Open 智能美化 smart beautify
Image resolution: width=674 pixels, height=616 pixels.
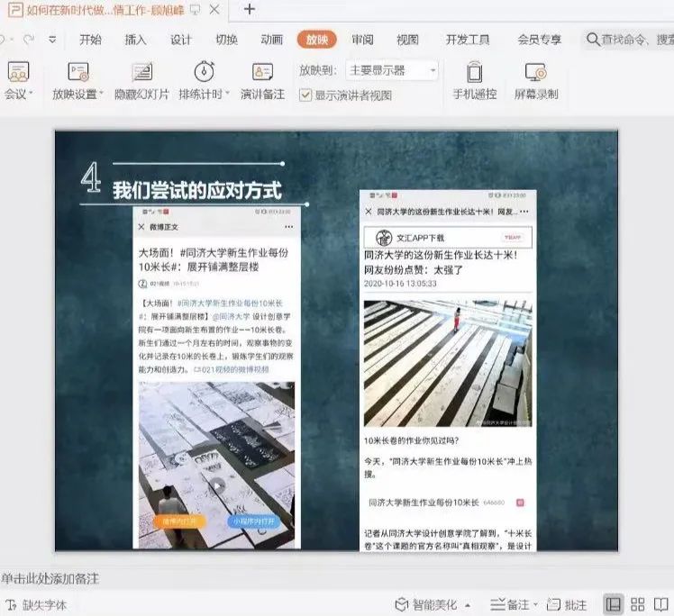click(x=426, y=604)
